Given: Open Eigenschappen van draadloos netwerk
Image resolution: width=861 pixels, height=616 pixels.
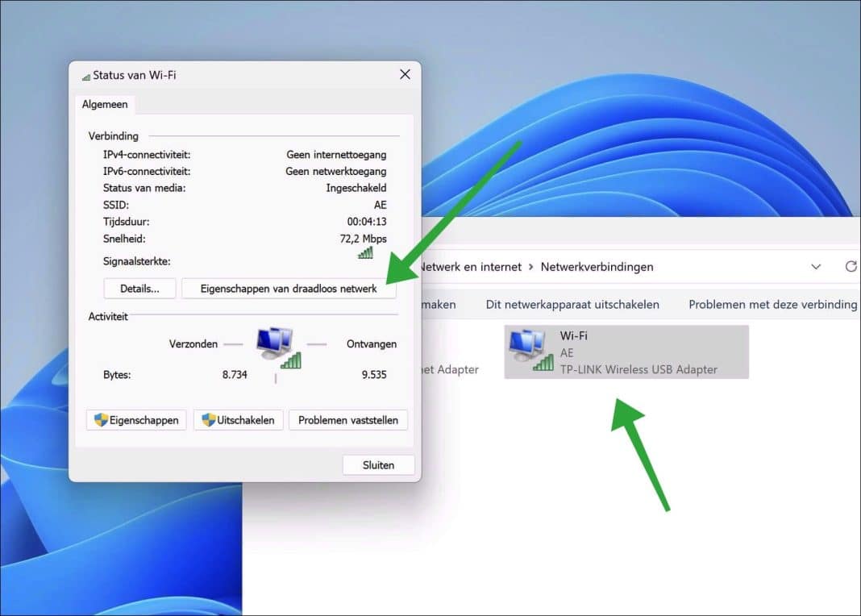Looking at the screenshot, I should 288,288.
